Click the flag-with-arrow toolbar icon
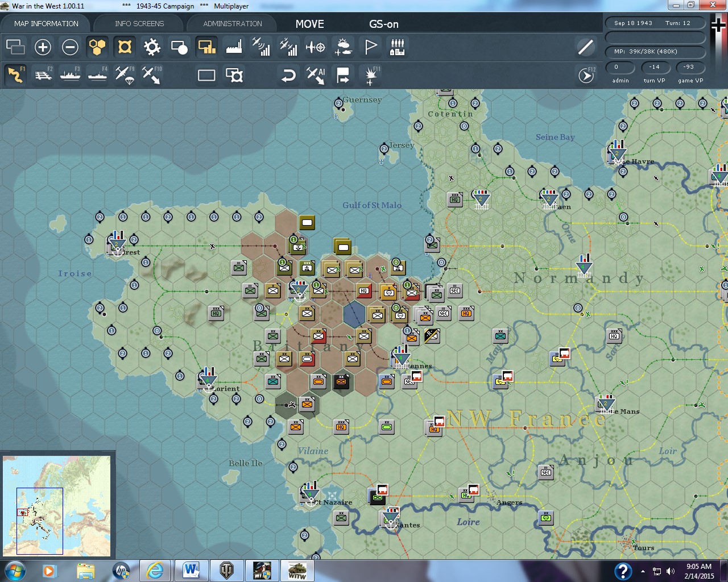This screenshot has height=582, width=728. pos(343,75)
